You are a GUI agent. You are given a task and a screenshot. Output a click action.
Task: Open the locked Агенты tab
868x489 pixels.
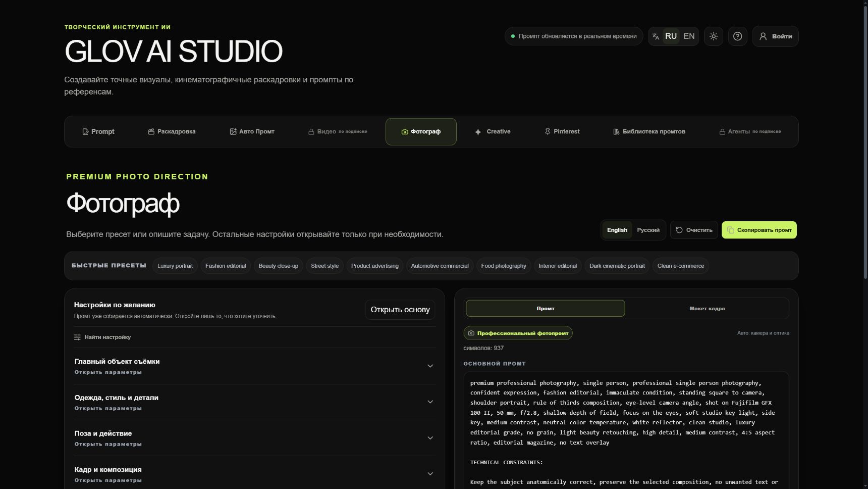[x=750, y=131]
